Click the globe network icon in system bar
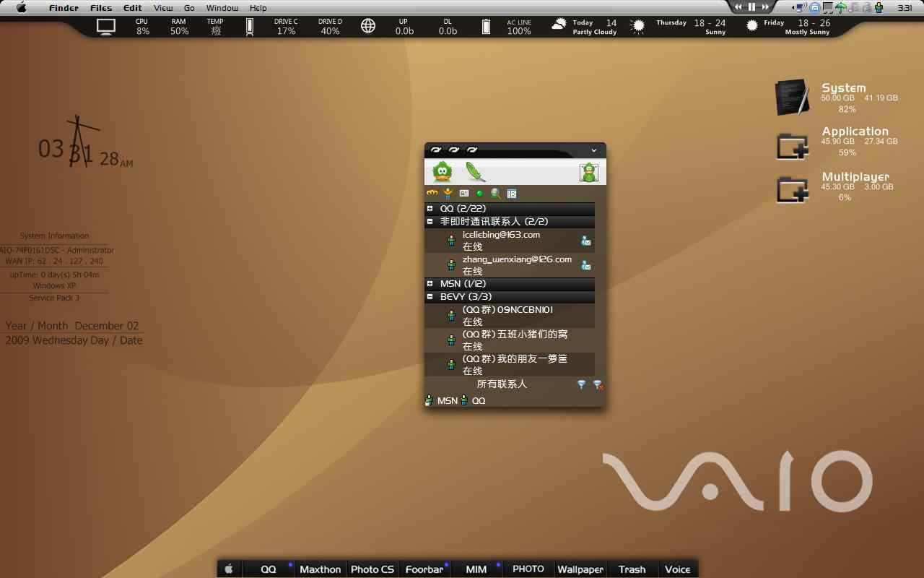 [x=368, y=27]
